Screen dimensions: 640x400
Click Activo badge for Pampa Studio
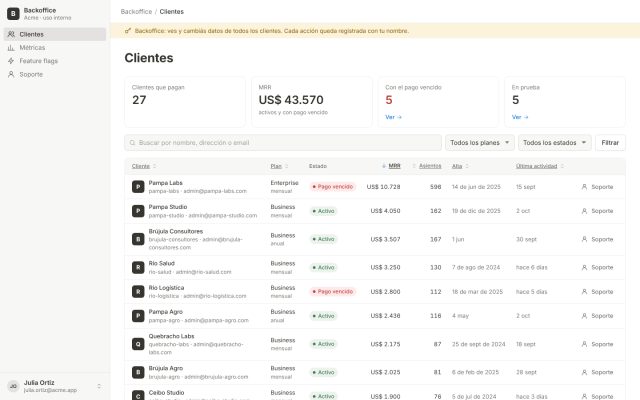click(323, 211)
